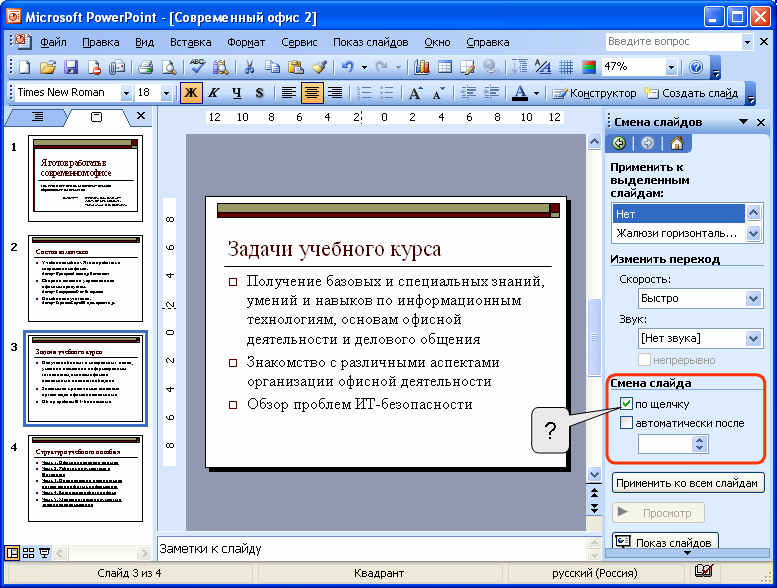The image size is (777, 588).
Task: Toggle center alignment button
Action: [312, 93]
